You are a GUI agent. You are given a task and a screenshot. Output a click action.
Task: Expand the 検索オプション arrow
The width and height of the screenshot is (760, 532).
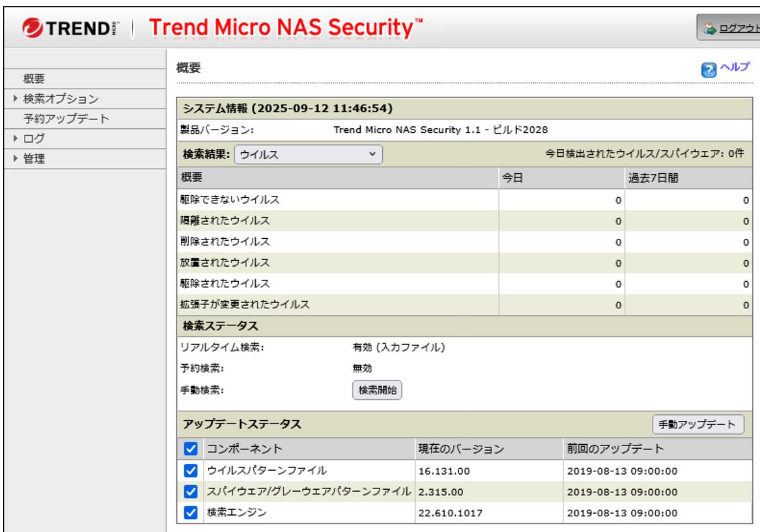[16, 99]
